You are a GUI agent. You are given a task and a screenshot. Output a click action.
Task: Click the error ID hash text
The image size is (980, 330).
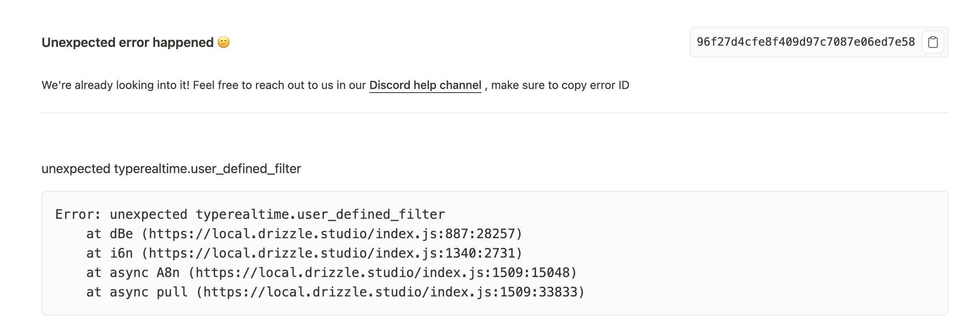click(x=805, y=42)
